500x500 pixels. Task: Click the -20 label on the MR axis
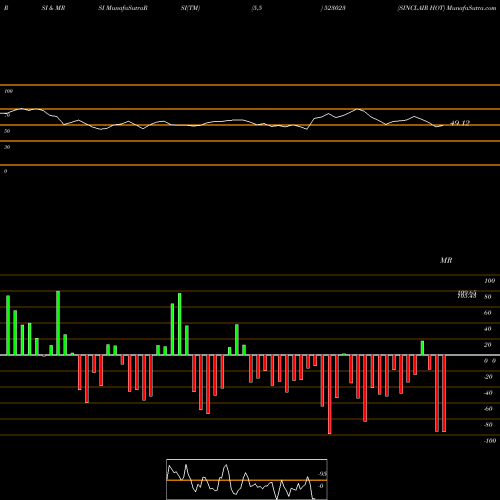[x=488, y=377]
